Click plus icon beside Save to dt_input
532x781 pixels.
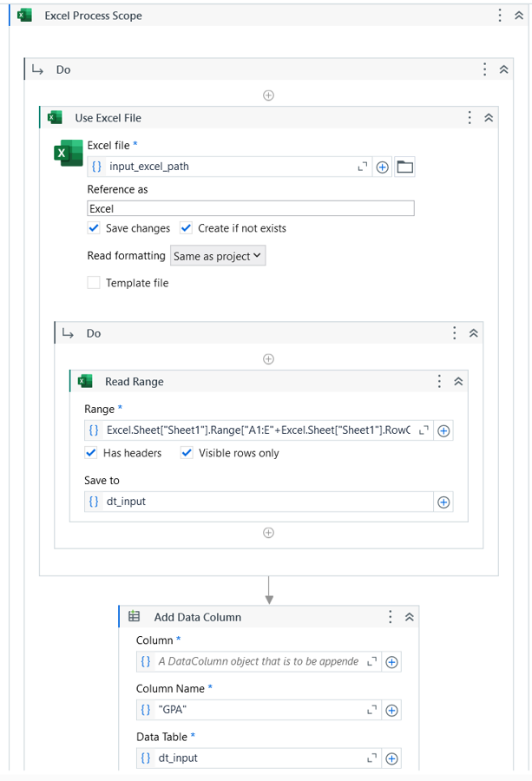pyautogui.click(x=443, y=502)
